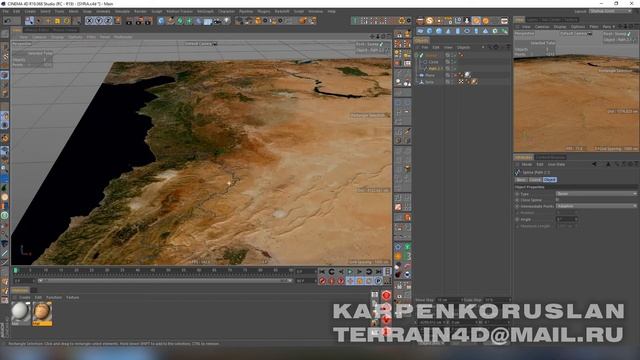Click the Spline Pen tool icon
This screenshot has width=640, height=360.
click(170, 21)
